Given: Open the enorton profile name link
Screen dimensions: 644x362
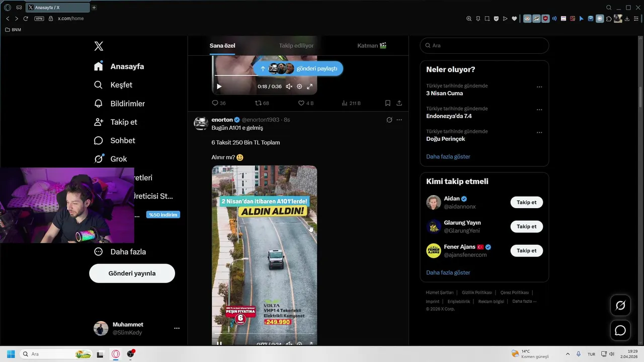Looking at the screenshot, I should coord(222,120).
